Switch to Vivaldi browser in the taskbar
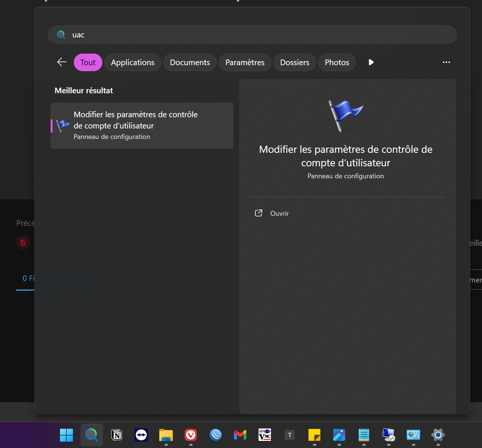 [x=191, y=435]
